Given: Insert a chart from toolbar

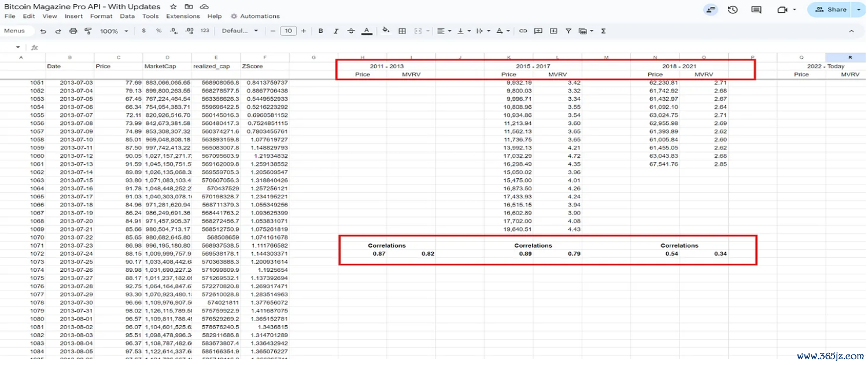Looking at the screenshot, I should coord(553,31).
